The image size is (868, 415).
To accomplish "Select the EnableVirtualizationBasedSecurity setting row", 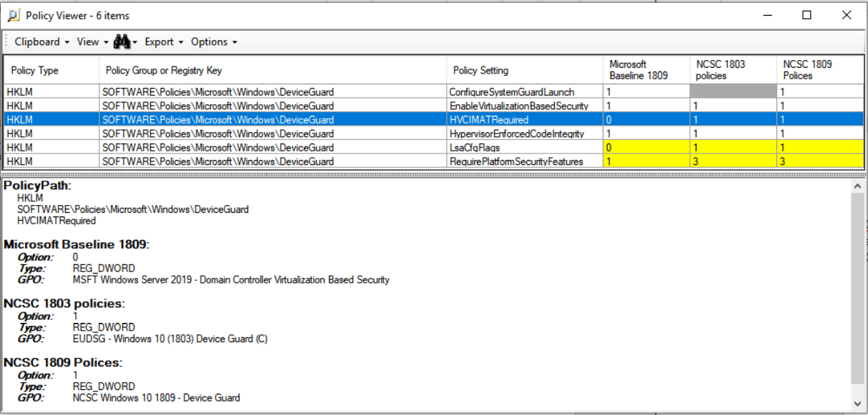I will click(518, 106).
